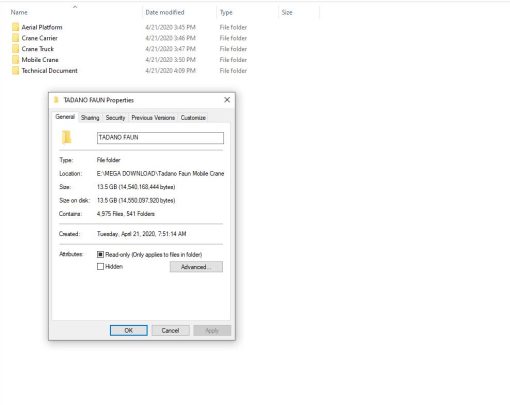The width and height of the screenshot is (510, 405).
Task: Click the TADANO FAUN name field
Action: 160,138
